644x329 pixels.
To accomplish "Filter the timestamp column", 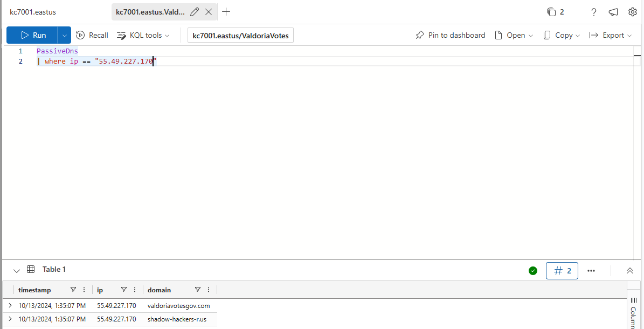I will 73,290.
